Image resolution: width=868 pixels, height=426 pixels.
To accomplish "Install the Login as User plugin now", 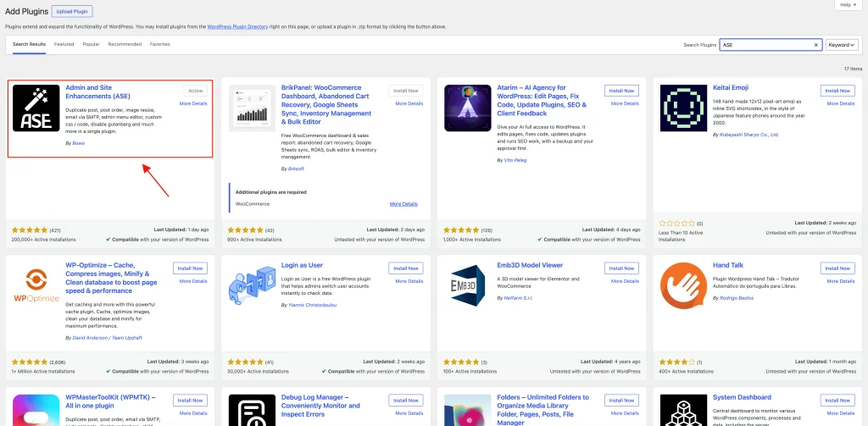I will pyautogui.click(x=406, y=268).
